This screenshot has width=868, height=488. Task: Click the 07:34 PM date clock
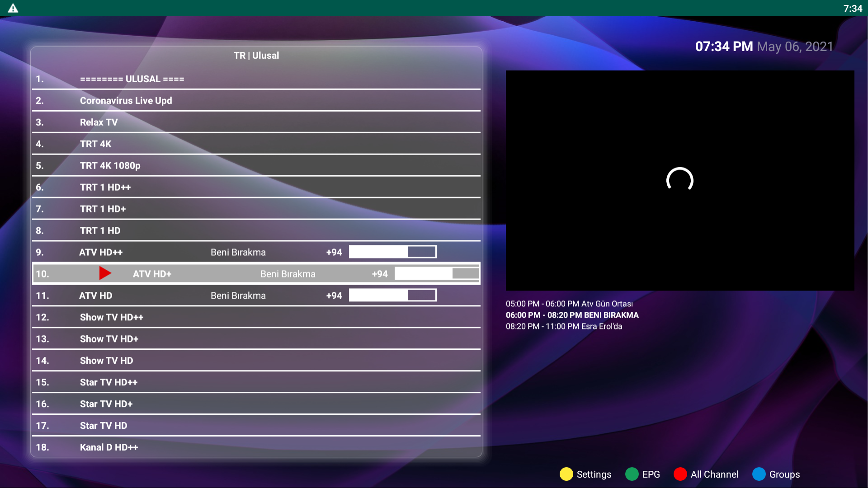pos(764,47)
